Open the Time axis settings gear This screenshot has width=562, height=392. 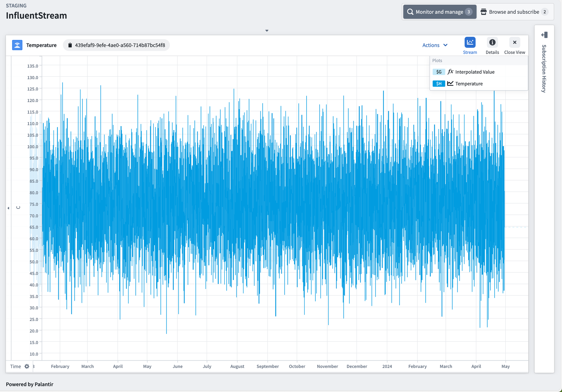(27, 366)
